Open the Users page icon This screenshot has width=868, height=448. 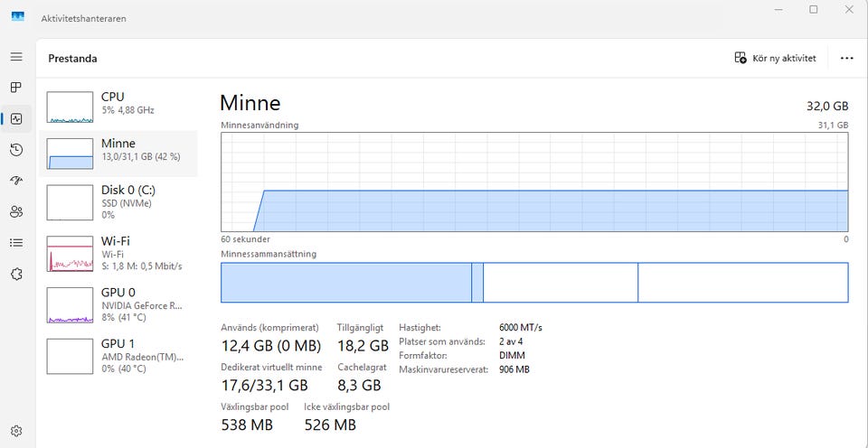(x=16, y=211)
